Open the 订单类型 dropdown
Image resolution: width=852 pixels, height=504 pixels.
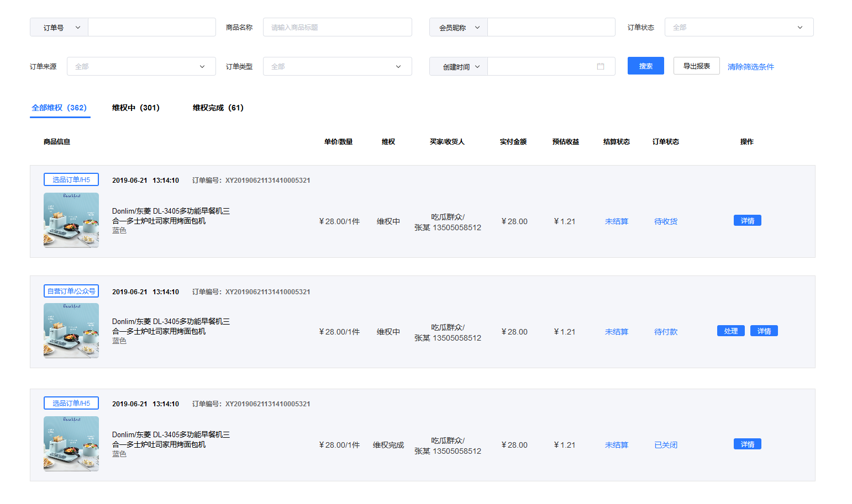coord(337,66)
